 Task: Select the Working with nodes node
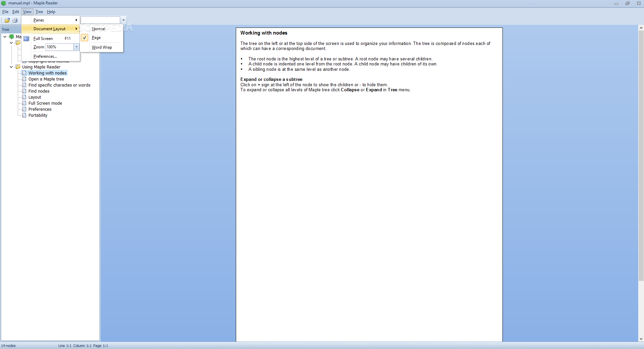pyautogui.click(x=47, y=73)
